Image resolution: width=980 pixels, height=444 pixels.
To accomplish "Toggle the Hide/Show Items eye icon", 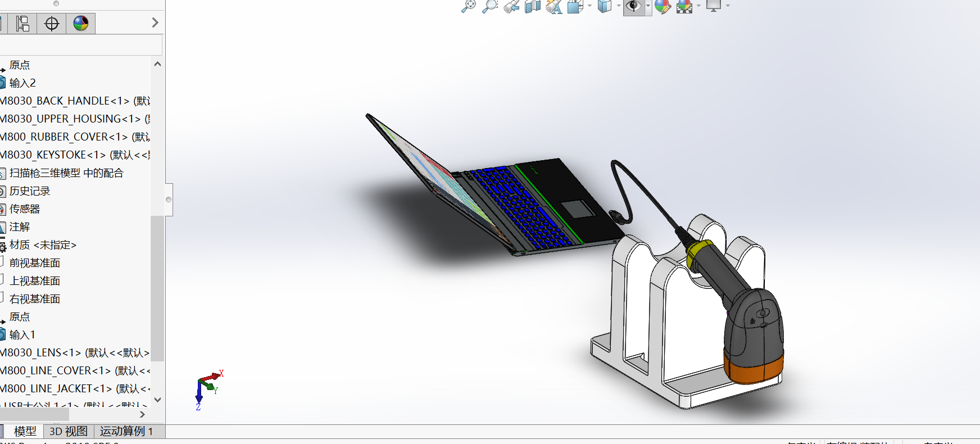I will 633,6.
